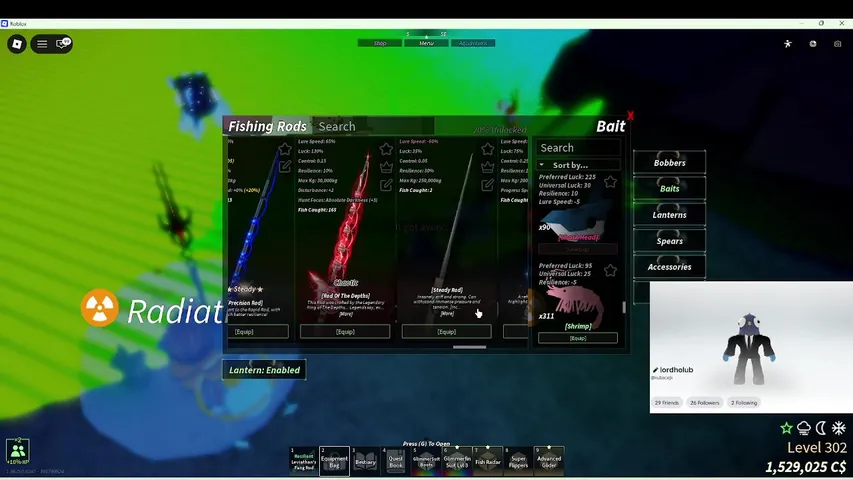Select the Shark Head bait image

click(x=577, y=219)
